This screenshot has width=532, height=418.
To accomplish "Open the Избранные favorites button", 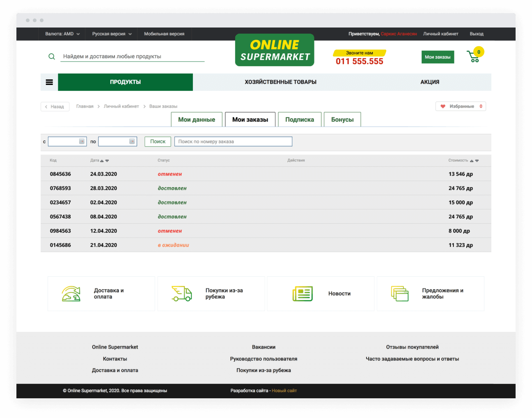I will (461, 106).
